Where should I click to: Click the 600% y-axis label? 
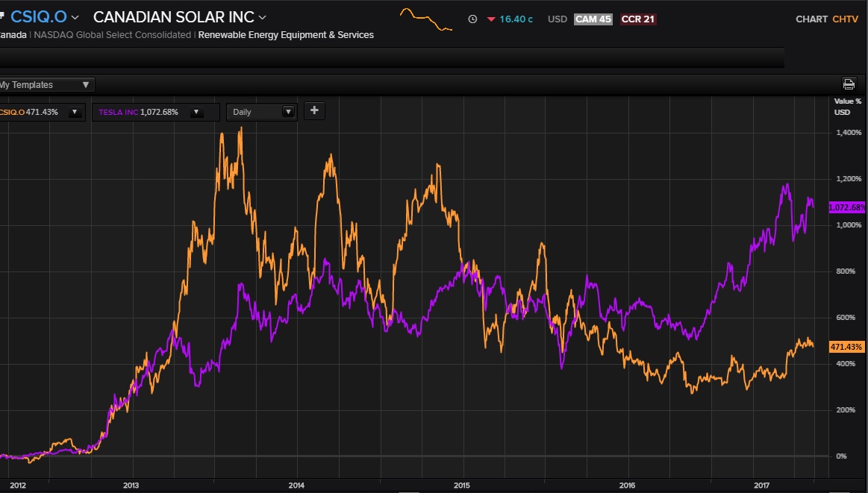point(846,318)
